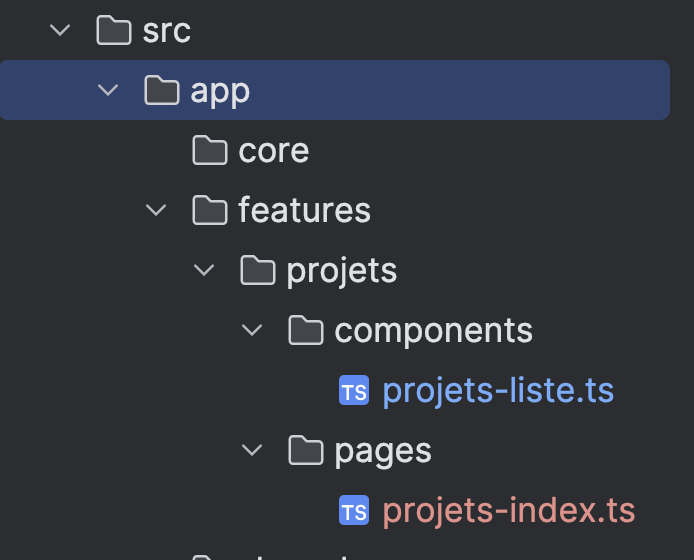Open the projets-index.ts file

tap(508, 511)
